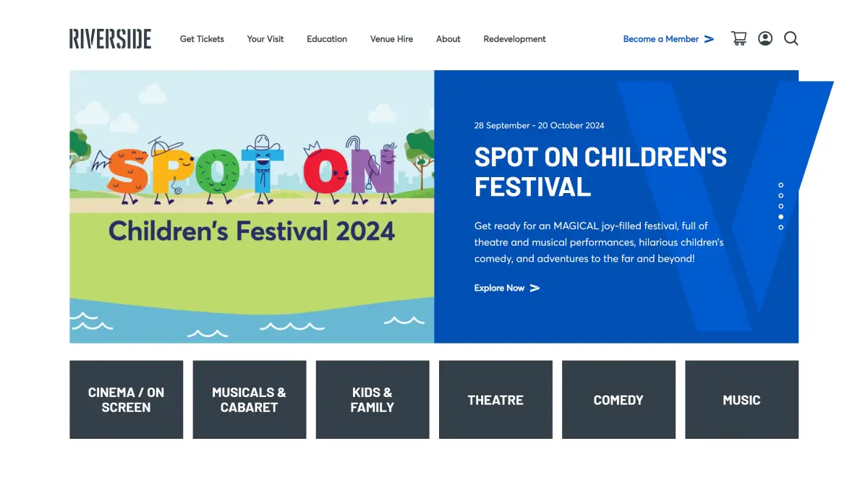Viewport: 868px width, 488px height.
Task: Select the third carousel slide dot
Action: pos(781,206)
